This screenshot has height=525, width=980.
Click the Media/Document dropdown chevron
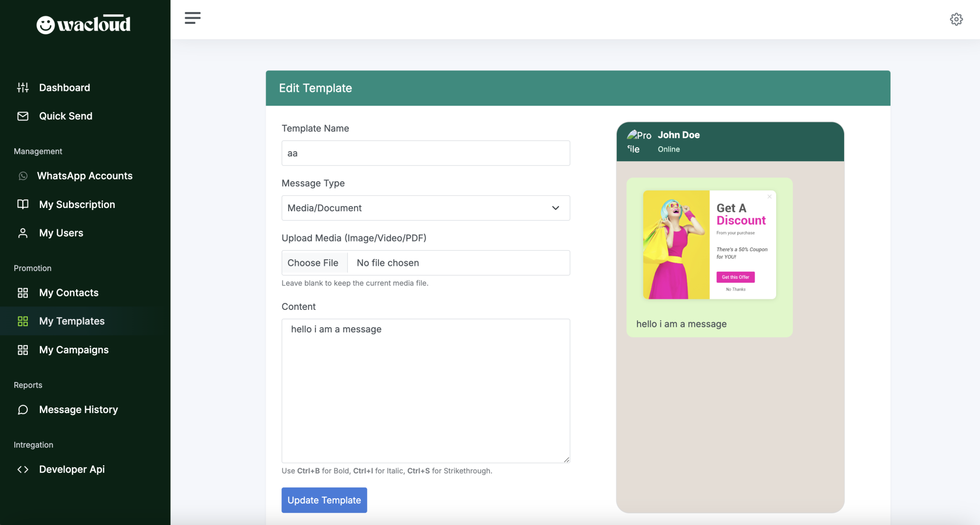556,208
